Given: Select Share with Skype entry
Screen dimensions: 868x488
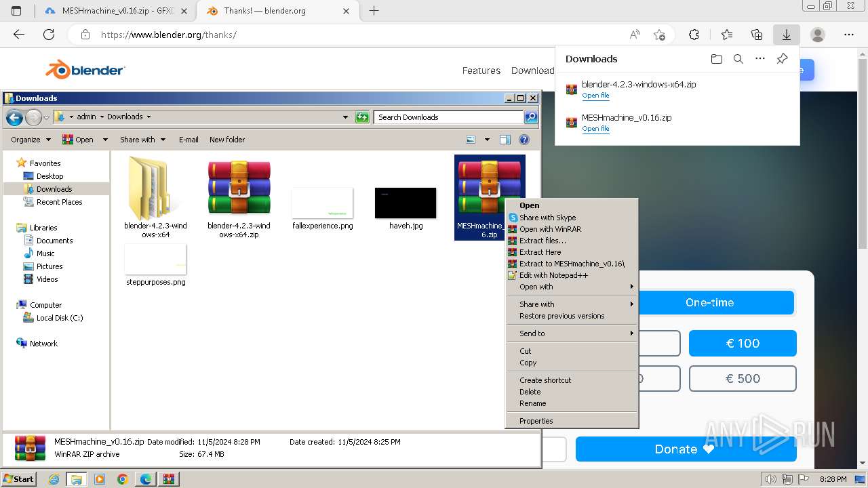Looking at the screenshot, I should pos(572,218).
